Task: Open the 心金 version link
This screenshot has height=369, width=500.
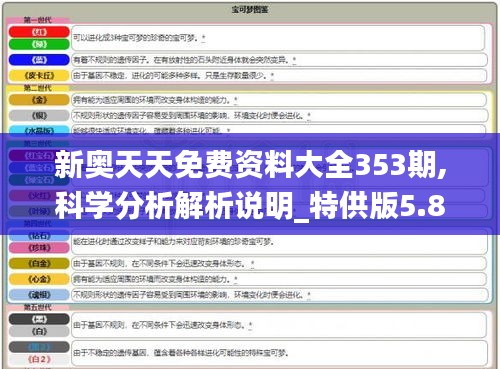Action: click(x=39, y=279)
